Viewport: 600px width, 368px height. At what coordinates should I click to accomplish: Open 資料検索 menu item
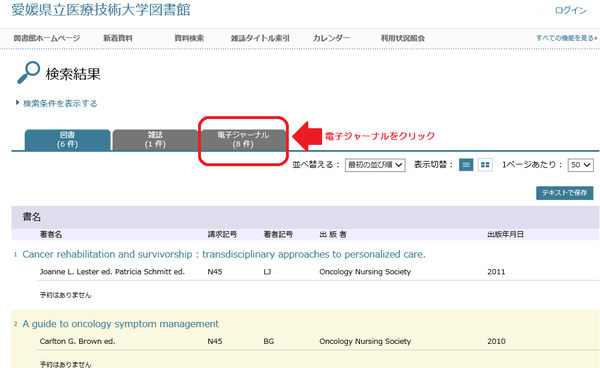tap(189, 38)
